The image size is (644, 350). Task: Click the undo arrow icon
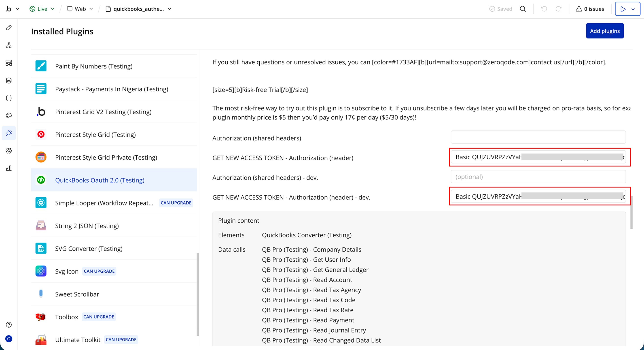(x=544, y=9)
